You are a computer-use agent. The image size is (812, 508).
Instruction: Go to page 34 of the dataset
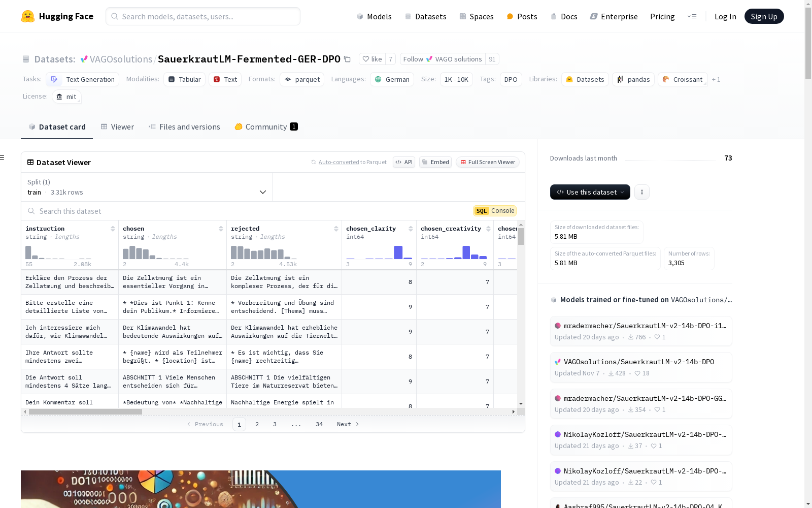(x=319, y=424)
